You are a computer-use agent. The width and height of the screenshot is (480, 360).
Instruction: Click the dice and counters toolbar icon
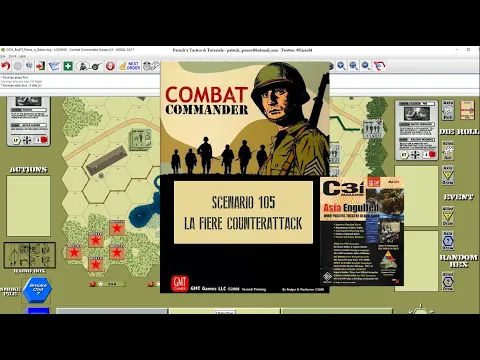151,66
